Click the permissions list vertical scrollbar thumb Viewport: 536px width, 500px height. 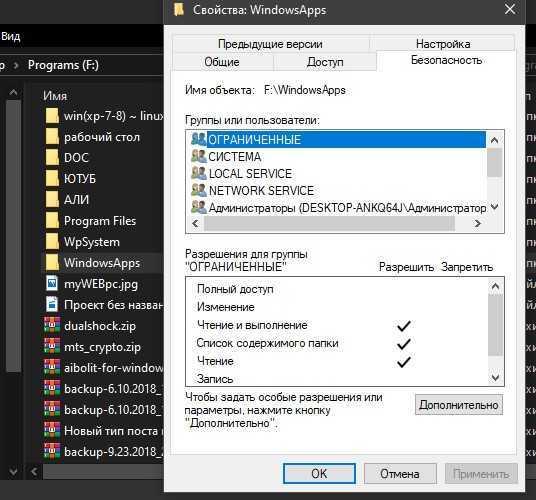click(495, 326)
